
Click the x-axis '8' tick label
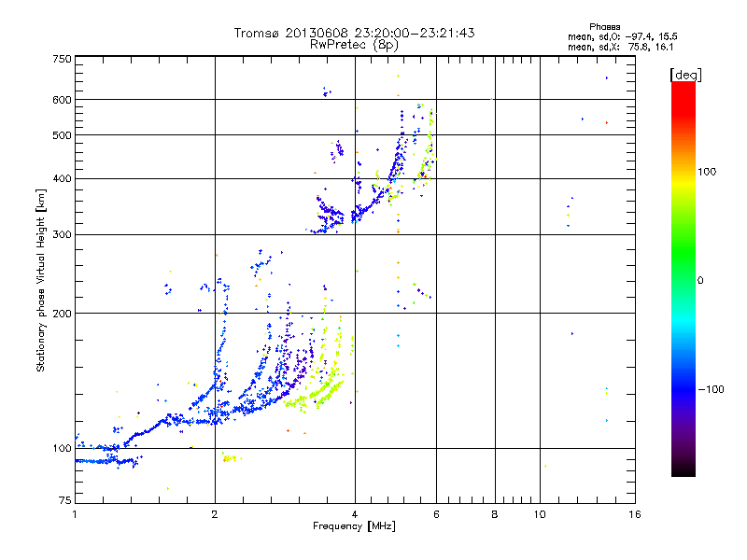tap(495, 514)
